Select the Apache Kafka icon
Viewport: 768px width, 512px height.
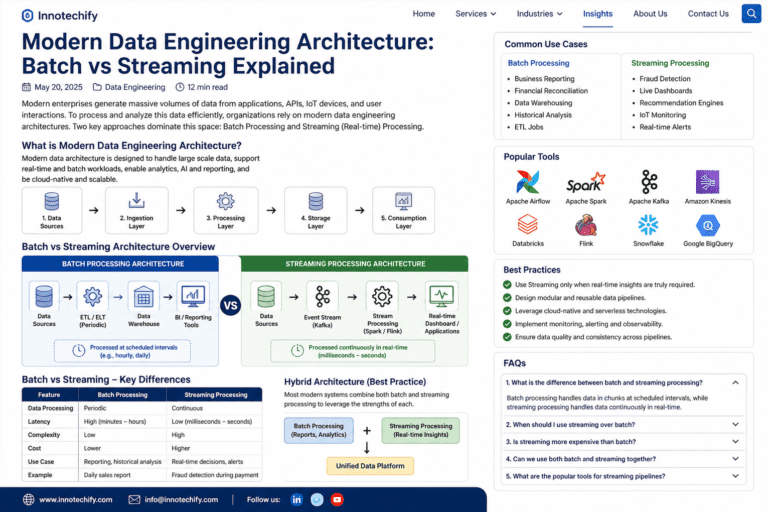649,182
